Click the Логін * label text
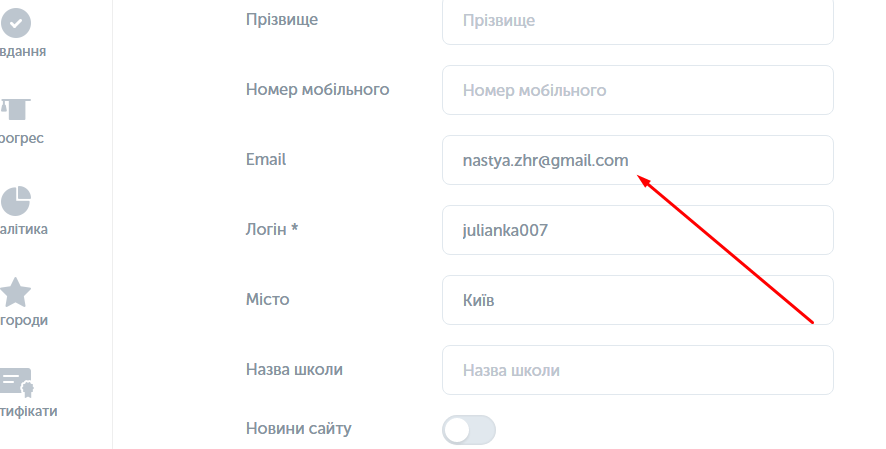 272,229
